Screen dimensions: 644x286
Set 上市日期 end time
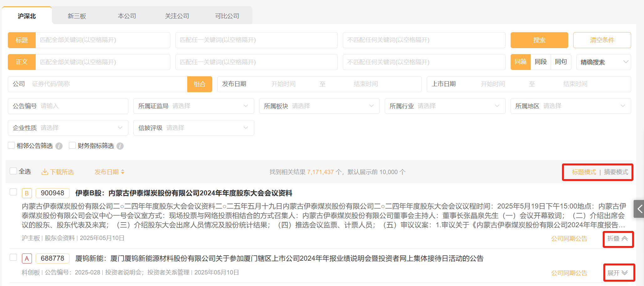(575, 84)
